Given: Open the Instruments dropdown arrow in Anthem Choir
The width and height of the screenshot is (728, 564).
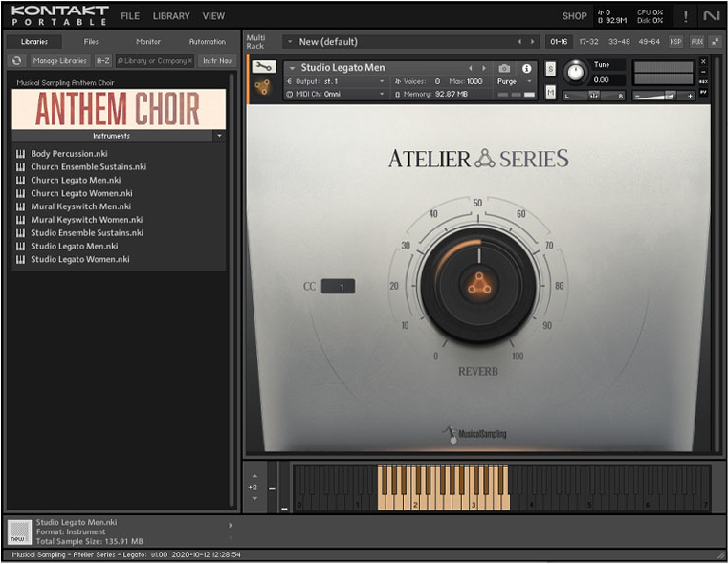Looking at the screenshot, I should click(x=219, y=136).
